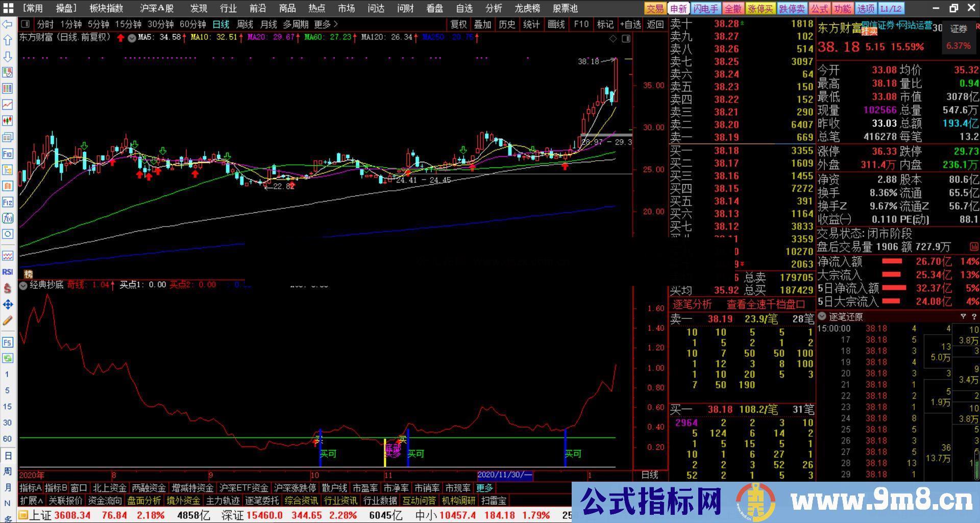Viewport: 980px width, 523px height.
Task: Open the 龙虎榜 menu
Action: (527, 8)
